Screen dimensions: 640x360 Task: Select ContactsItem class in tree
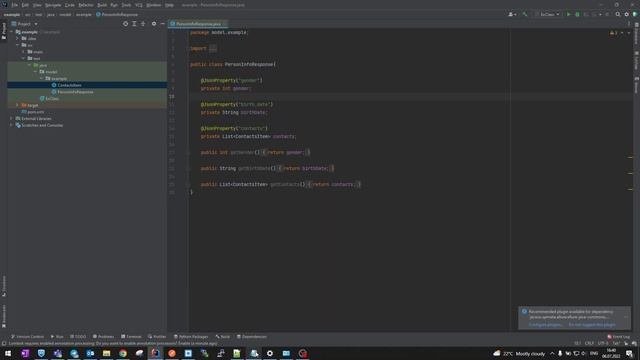point(69,85)
